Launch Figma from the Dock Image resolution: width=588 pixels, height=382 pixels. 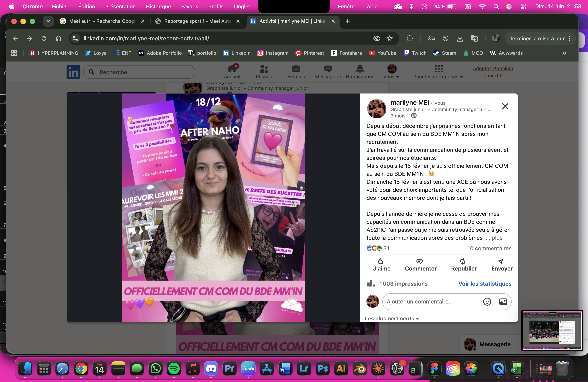point(434,368)
